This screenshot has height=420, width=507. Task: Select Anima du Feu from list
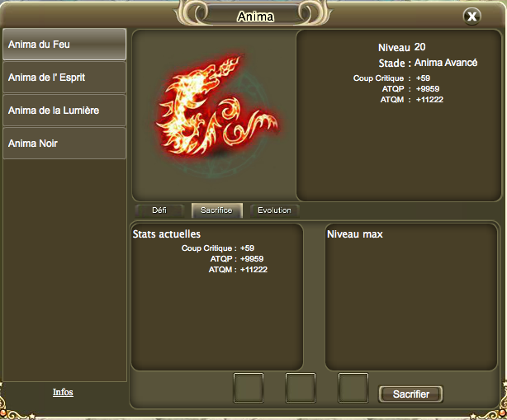(64, 45)
